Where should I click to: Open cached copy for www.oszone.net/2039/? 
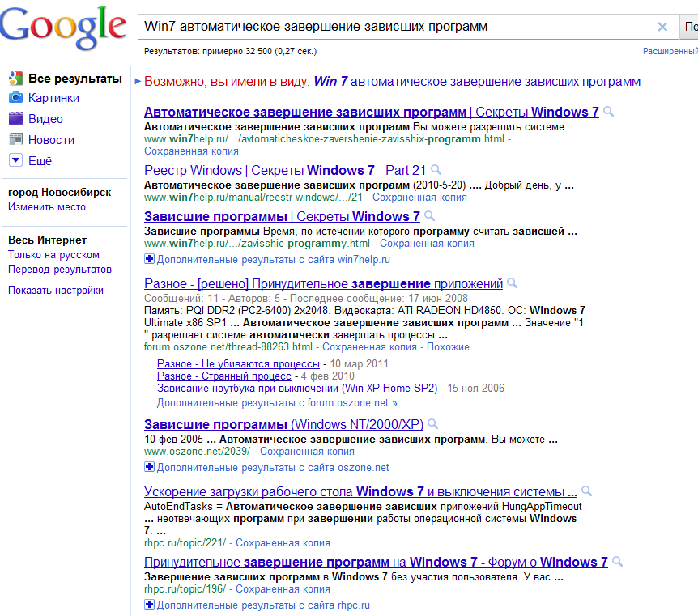[x=307, y=452]
